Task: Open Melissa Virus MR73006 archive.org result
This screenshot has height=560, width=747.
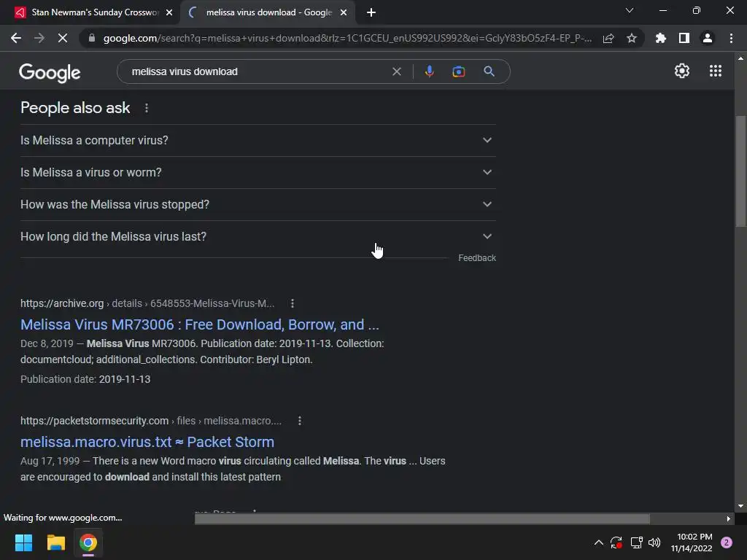Action: coord(200,324)
